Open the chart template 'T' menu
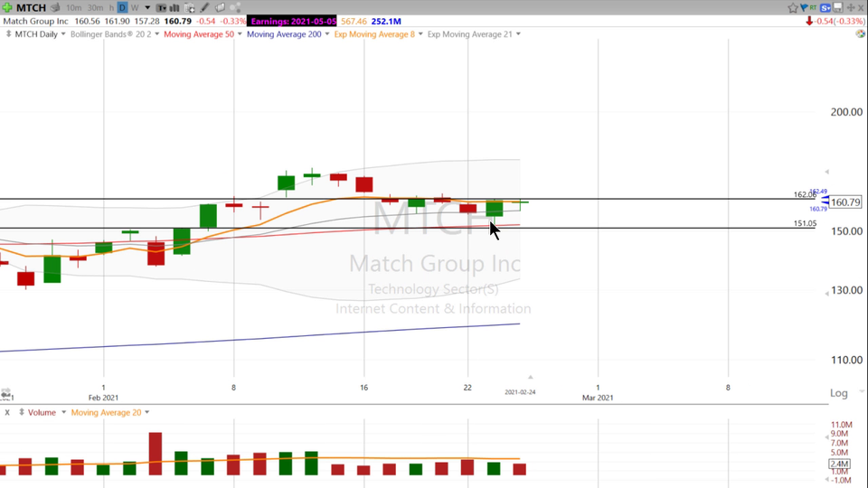Image resolution: width=868 pixels, height=488 pixels. click(161, 8)
